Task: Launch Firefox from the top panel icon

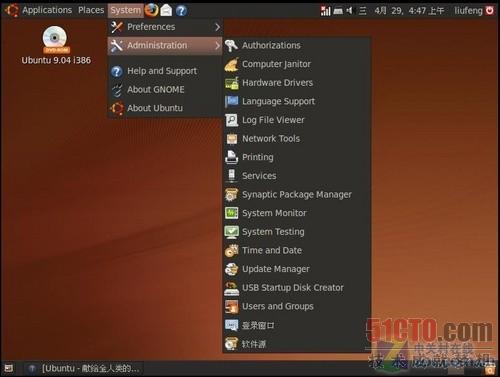Action: (152, 10)
